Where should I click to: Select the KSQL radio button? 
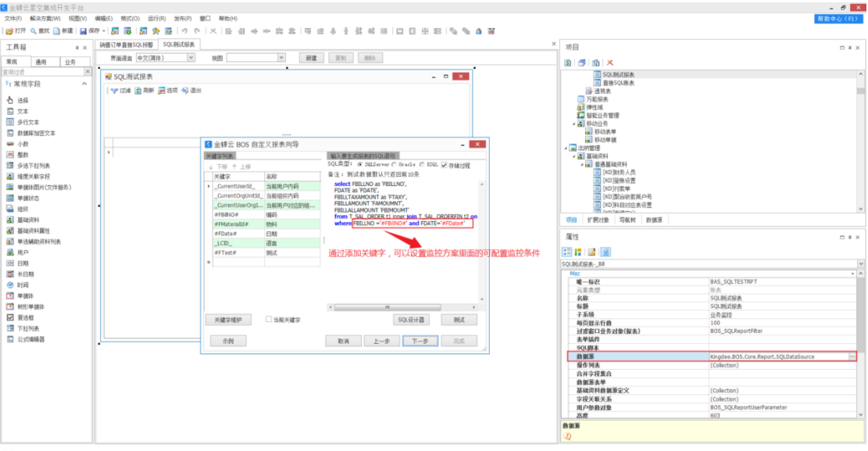(x=422, y=165)
